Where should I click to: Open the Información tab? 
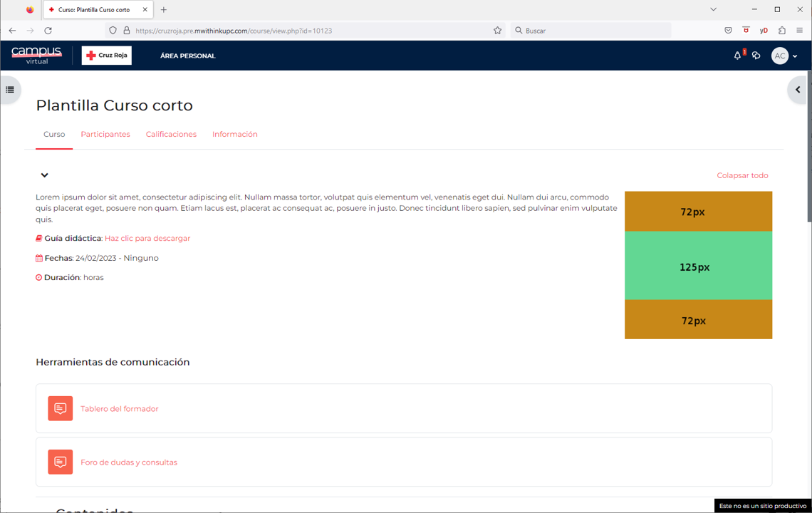point(235,135)
